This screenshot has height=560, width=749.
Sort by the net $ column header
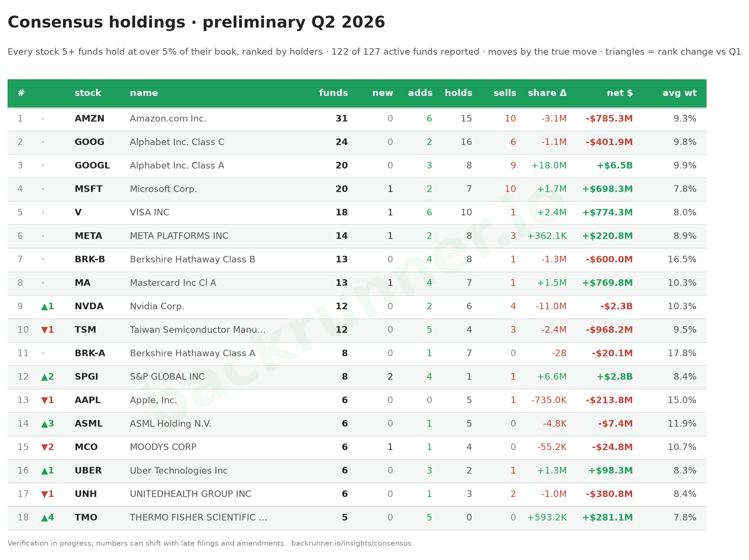[620, 93]
